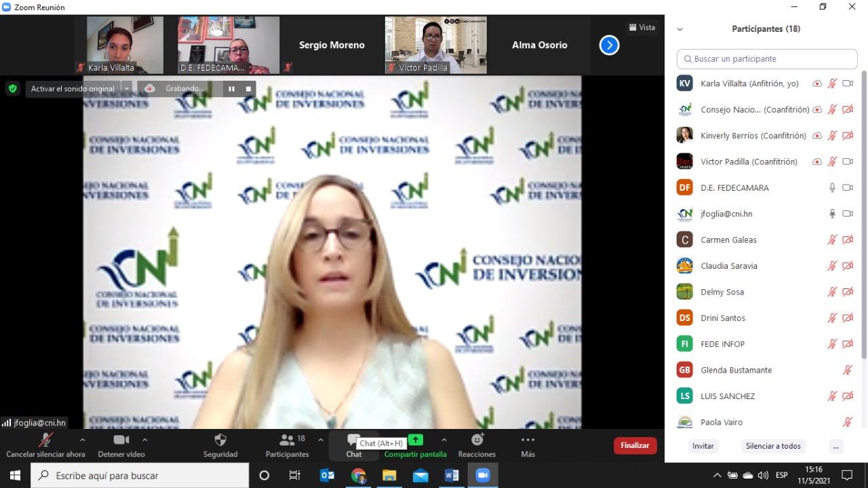Open the Vista layout options
Viewport: 868px width, 488px height.
(642, 28)
